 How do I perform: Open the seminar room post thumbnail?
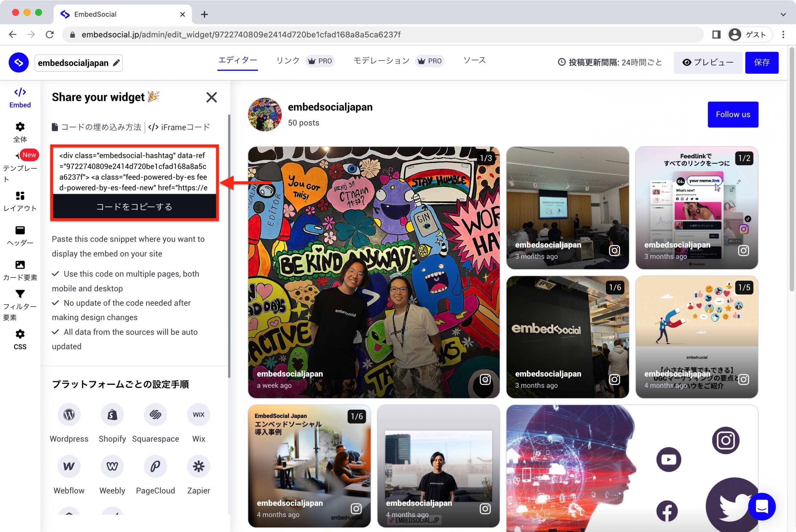[x=567, y=208]
